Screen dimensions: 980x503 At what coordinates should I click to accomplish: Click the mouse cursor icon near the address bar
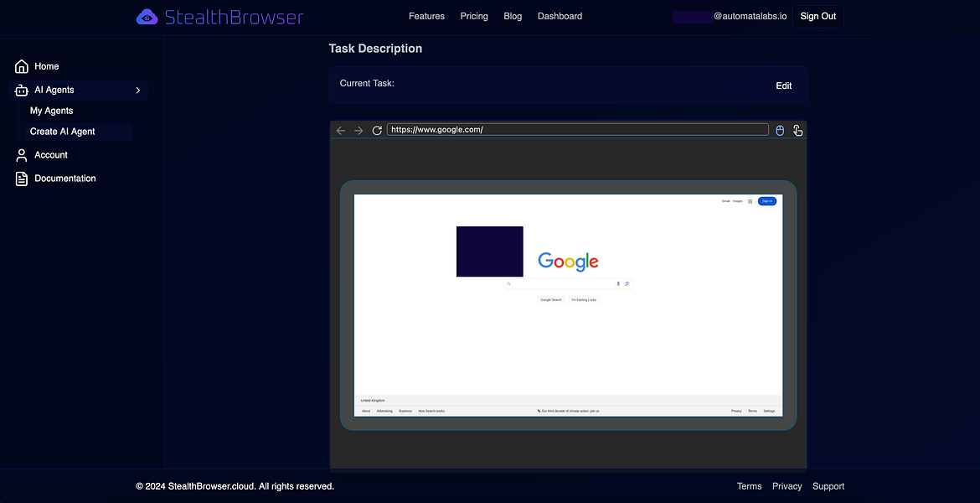[x=780, y=130]
